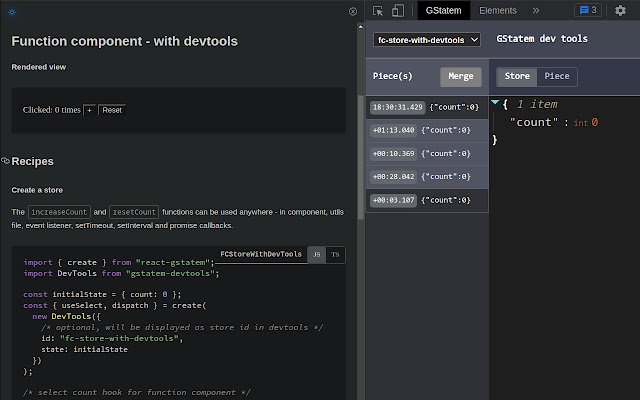Image resolution: width=640 pixels, height=400 pixels.
Task: Open the DevTools settings gear
Action: point(620,10)
